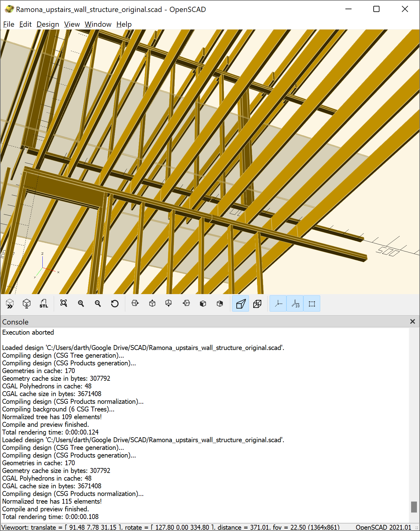Open the File menu
This screenshot has width=420, height=531.
tap(9, 24)
